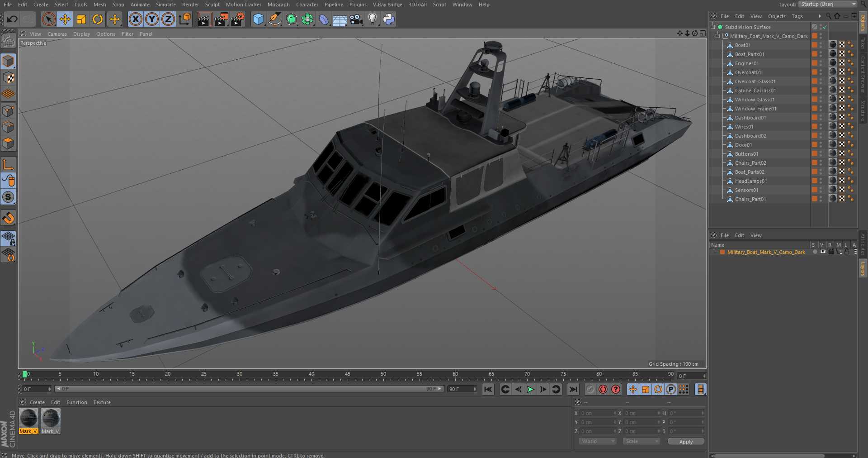This screenshot has height=458, width=868.
Task: Toggle Subdivision Surface green enable checkmark
Action: pyautogui.click(x=825, y=27)
